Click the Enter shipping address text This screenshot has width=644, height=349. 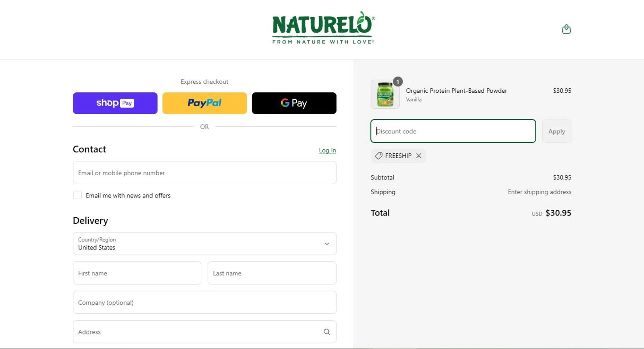[540, 192]
